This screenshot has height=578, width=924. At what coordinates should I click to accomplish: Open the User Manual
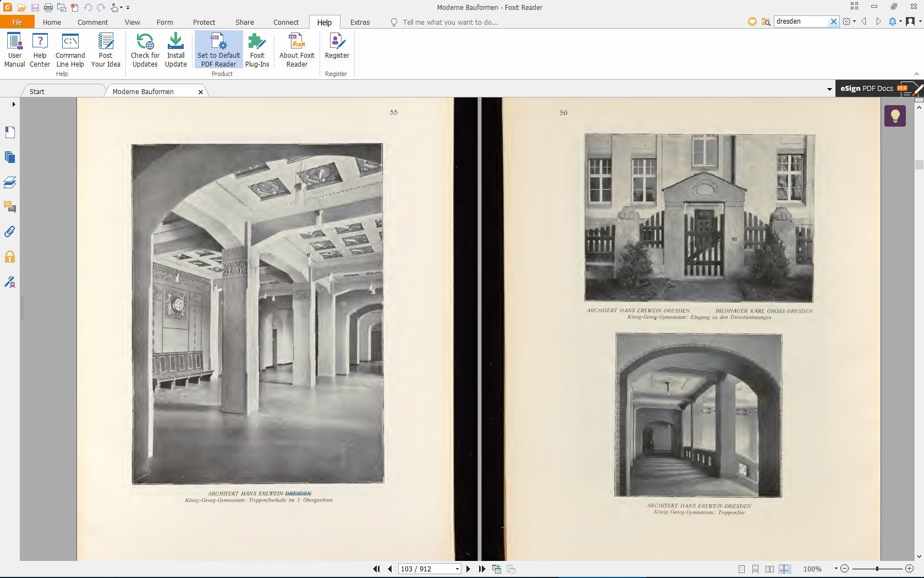click(15, 50)
